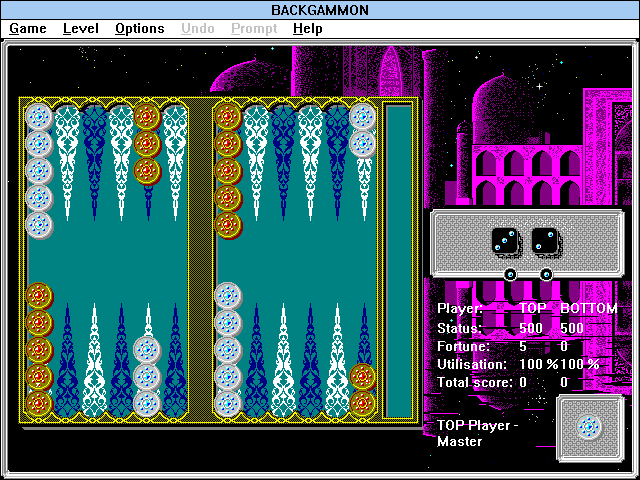Click the "TOP Player - Master" text
Image resolution: width=640 pixels, height=480 pixels.
(x=478, y=433)
